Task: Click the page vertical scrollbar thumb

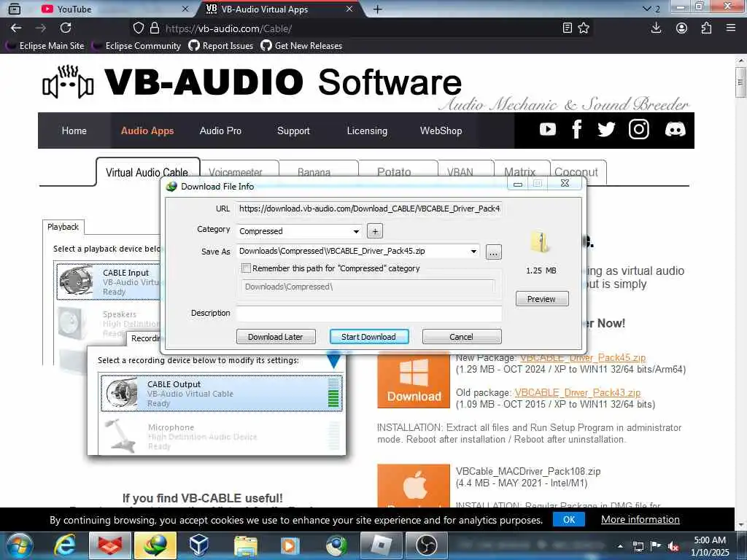Action: click(x=740, y=82)
